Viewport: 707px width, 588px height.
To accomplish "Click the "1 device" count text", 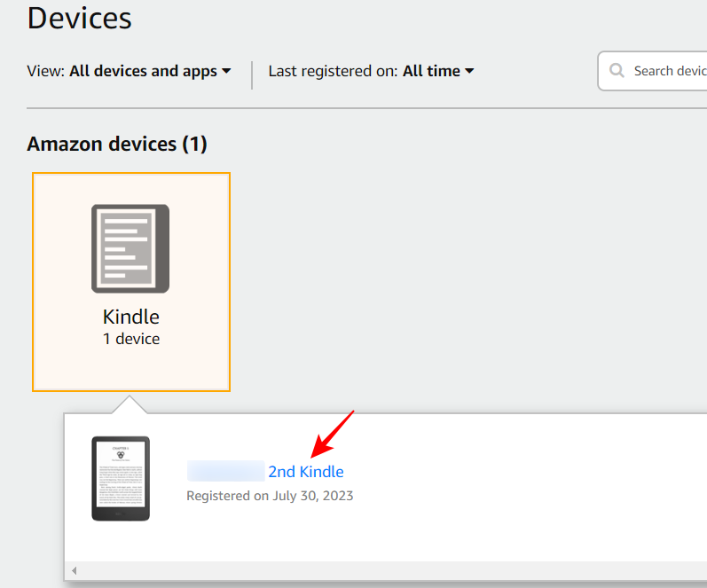I will (x=131, y=339).
